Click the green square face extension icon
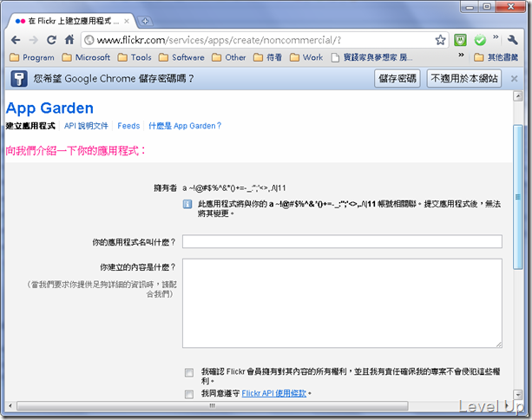Screen dimensions: 532x420 [x=460, y=40]
